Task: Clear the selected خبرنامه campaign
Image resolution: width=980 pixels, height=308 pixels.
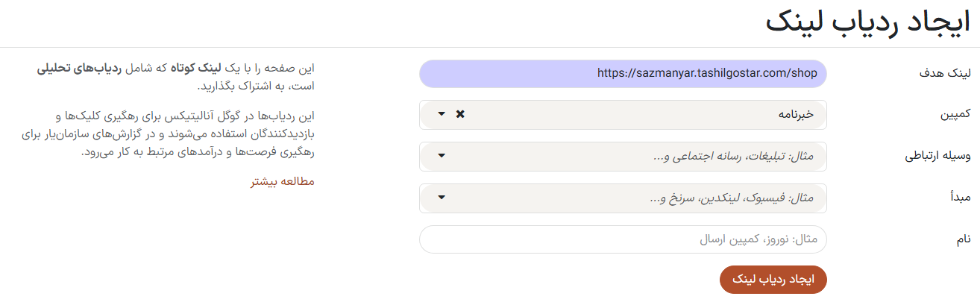Action: [x=460, y=114]
